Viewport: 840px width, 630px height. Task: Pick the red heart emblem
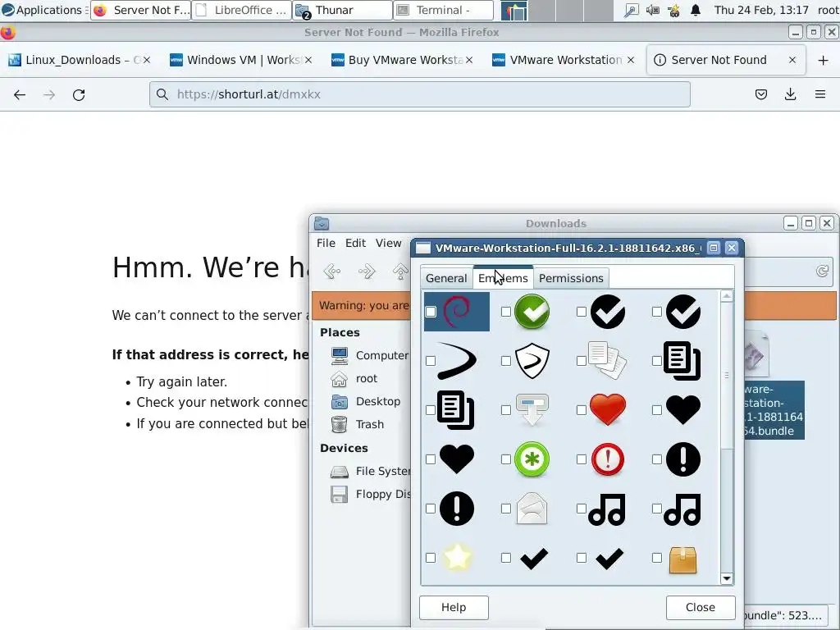point(608,410)
